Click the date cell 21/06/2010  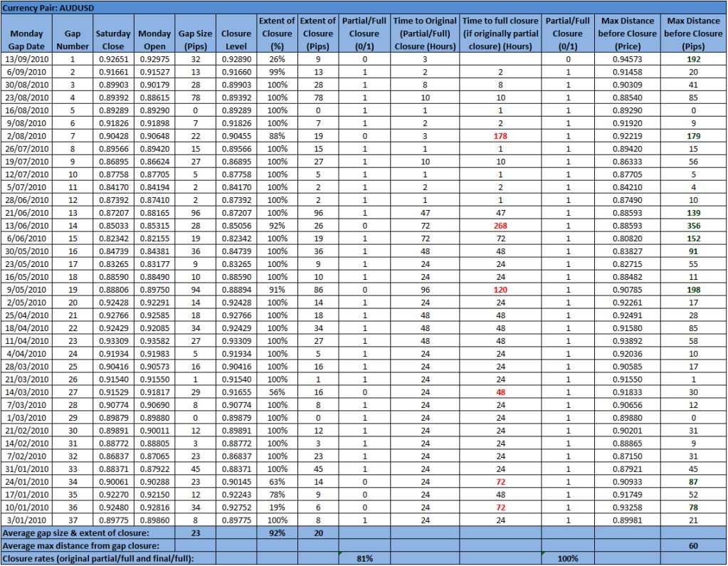pos(26,213)
